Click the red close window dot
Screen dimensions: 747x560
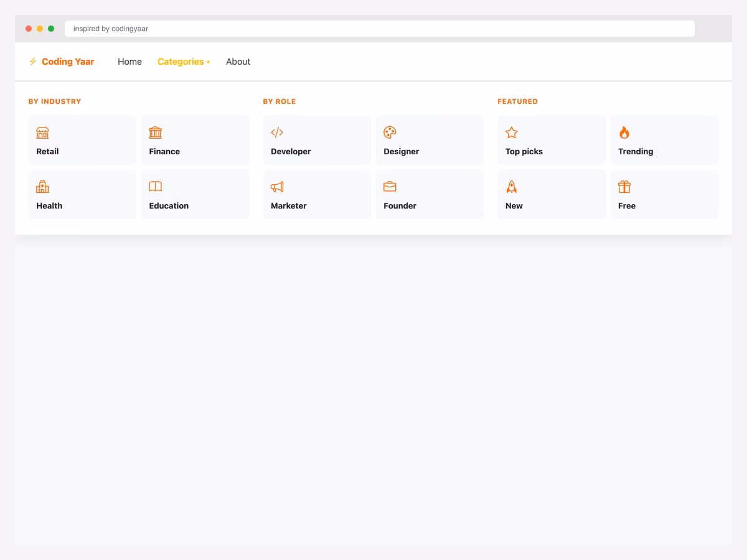click(x=29, y=29)
